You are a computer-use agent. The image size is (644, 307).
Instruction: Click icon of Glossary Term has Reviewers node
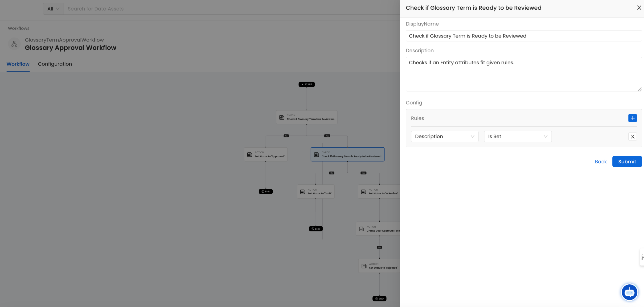point(282,117)
